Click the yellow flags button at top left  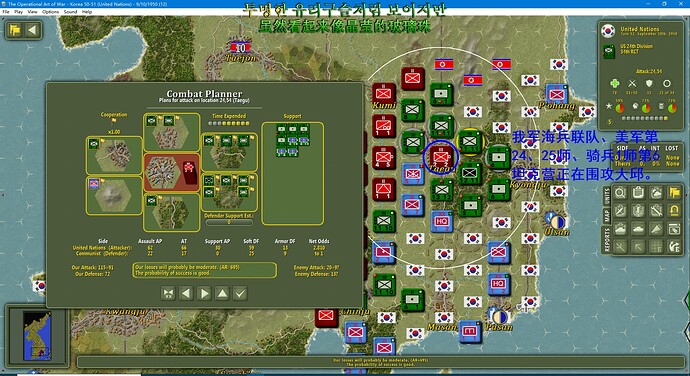tap(15, 30)
